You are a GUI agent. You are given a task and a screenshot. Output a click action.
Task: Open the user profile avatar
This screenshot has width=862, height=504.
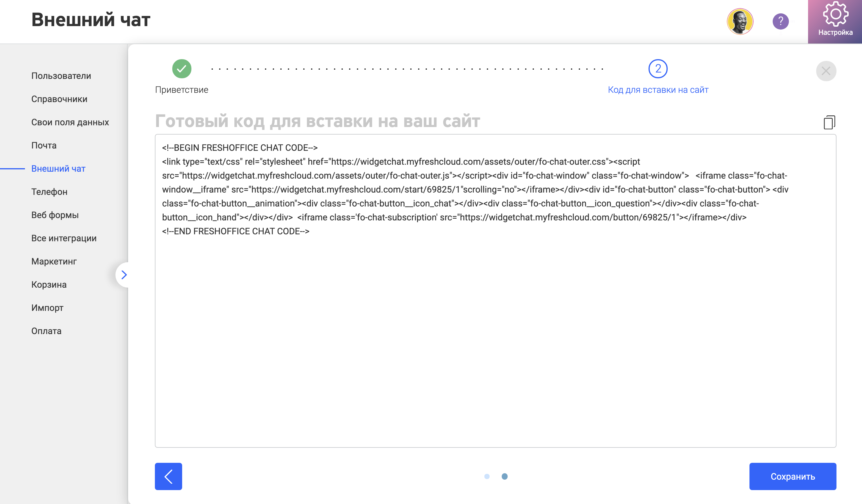click(740, 21)
